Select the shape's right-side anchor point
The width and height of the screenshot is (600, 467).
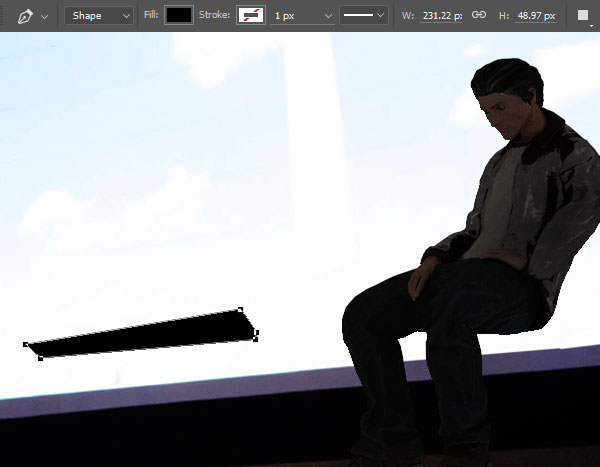256,333
